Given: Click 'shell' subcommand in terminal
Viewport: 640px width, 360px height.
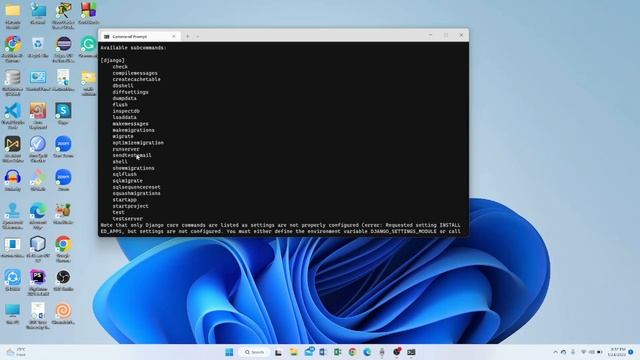Looking at the screenshot, I should (120, 162).
